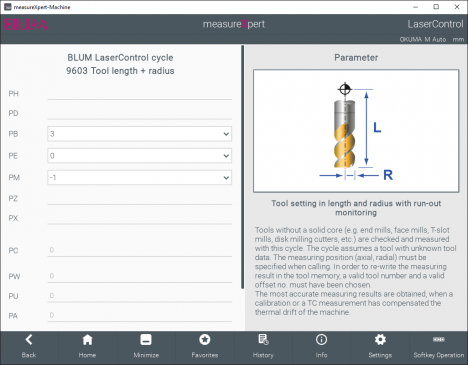Click the OKUMA M Auto status text

(x=423, y=39)
